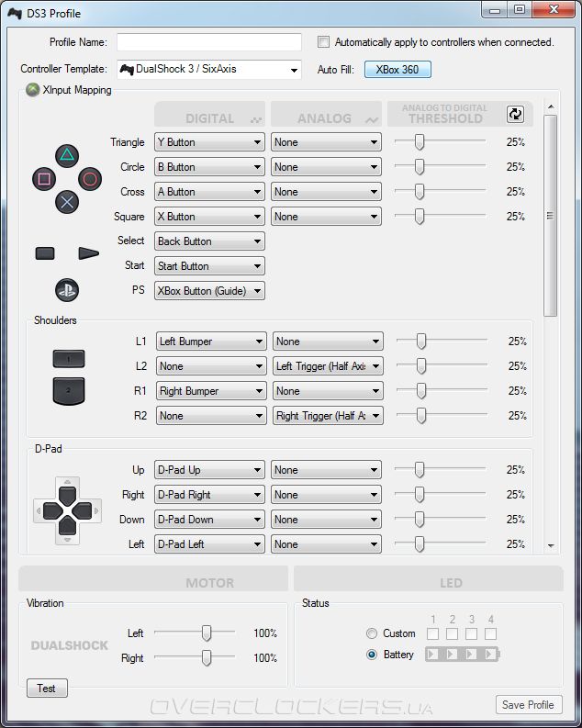Click the Square button icon
Viewport: 582px width, 728px height.
[x=44, y=179]
